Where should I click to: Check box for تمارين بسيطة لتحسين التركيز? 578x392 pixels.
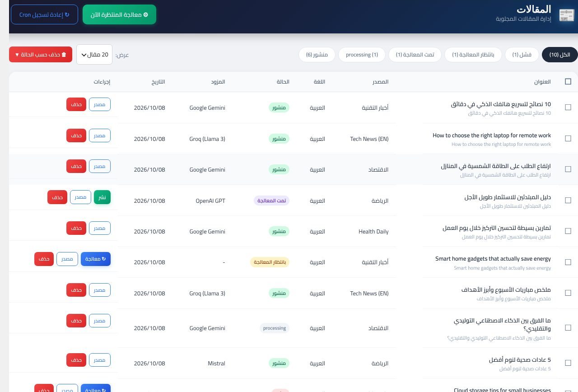click(x=568, y=231)
